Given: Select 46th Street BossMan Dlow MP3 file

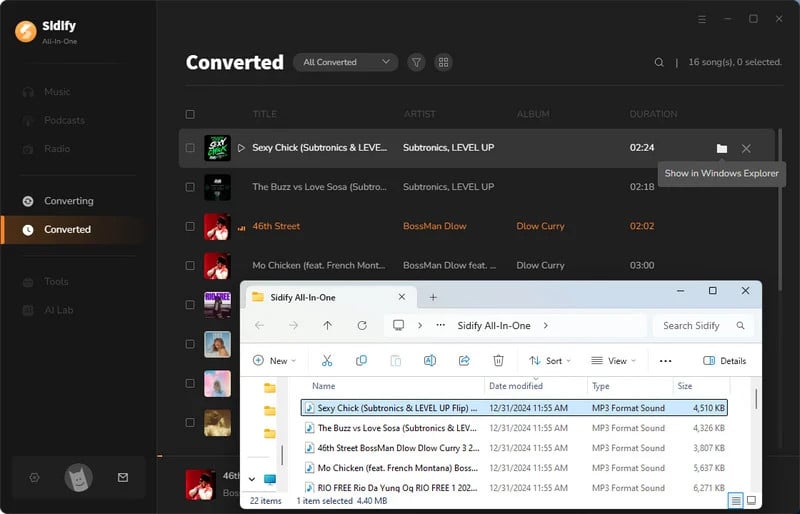Looking at the screenshot, I should pos(514,448).
